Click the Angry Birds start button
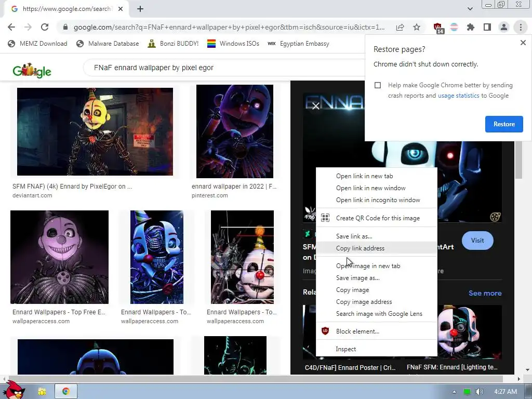The height and width of the screenshot is (399, 532). coord(14,390)
